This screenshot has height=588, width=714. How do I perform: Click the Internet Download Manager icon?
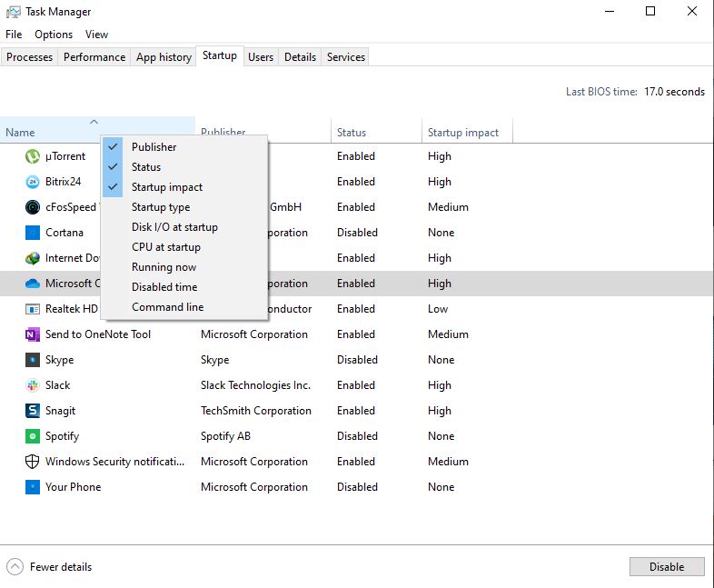pyautogui.click(x=33, y=258)
